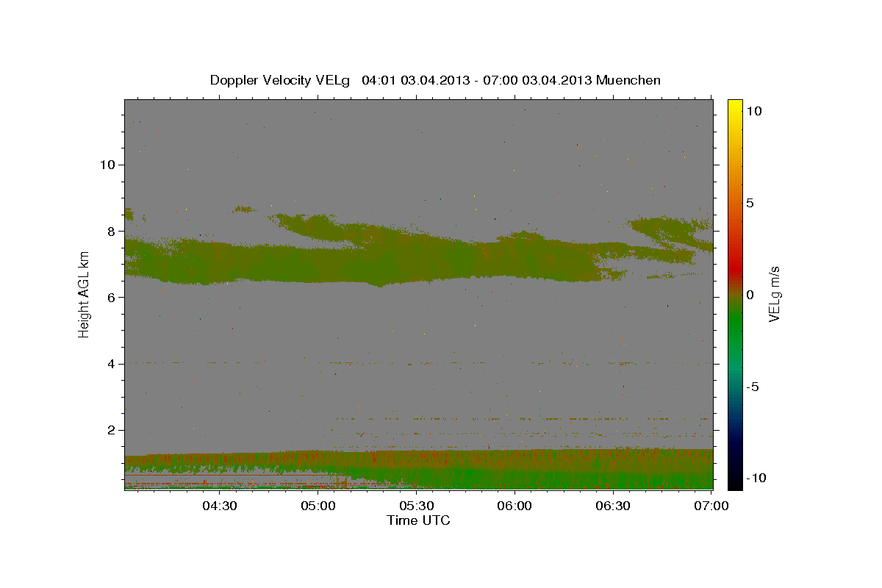Click the height axis label 2
The width and height of the screenshot is (882, 588).
point(110,430)
